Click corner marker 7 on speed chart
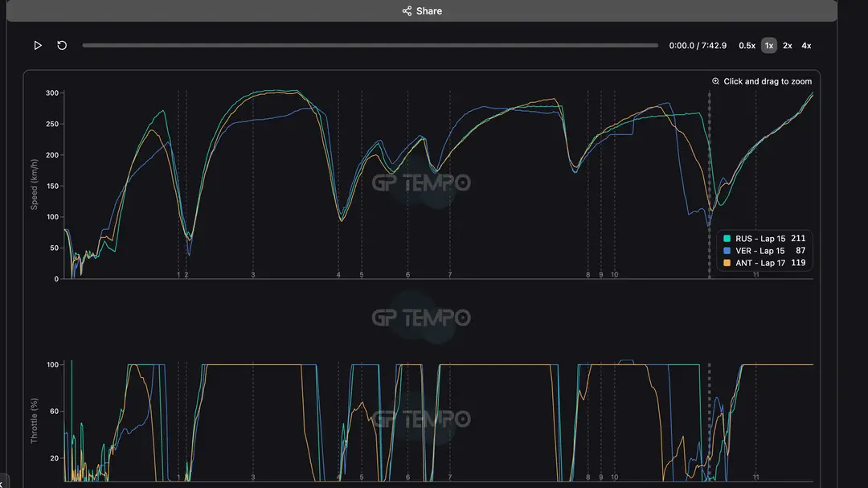The image size is (868, 488). pos(449,275)
